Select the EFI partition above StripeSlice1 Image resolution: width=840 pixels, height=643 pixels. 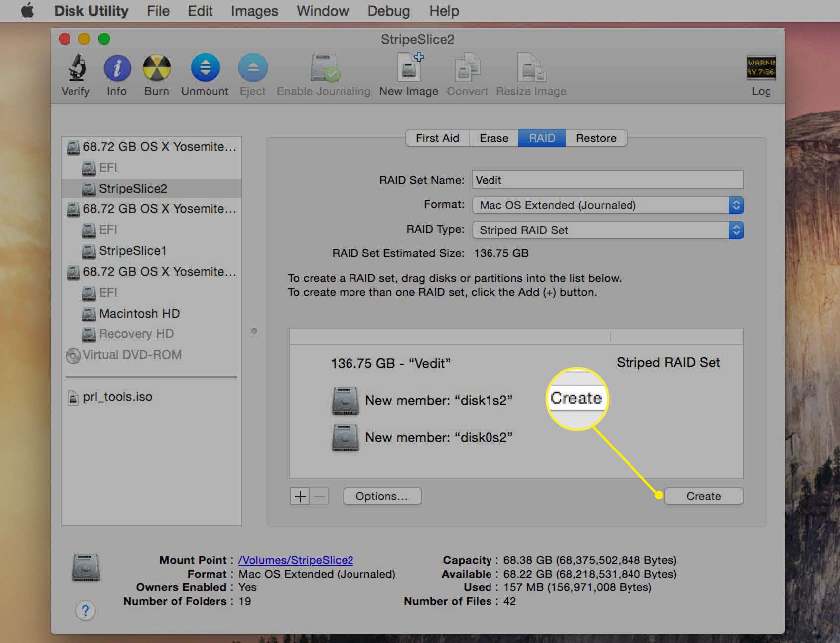pos(151,230)
